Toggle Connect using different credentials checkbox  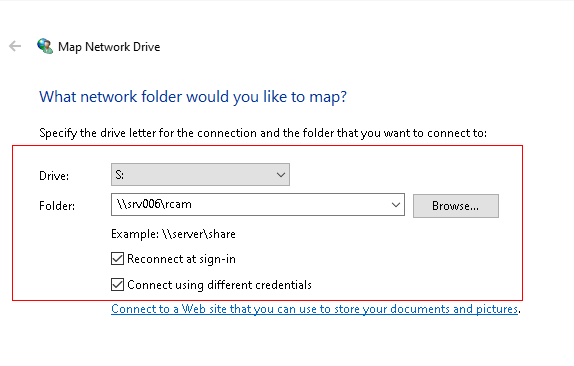point(118,284)
